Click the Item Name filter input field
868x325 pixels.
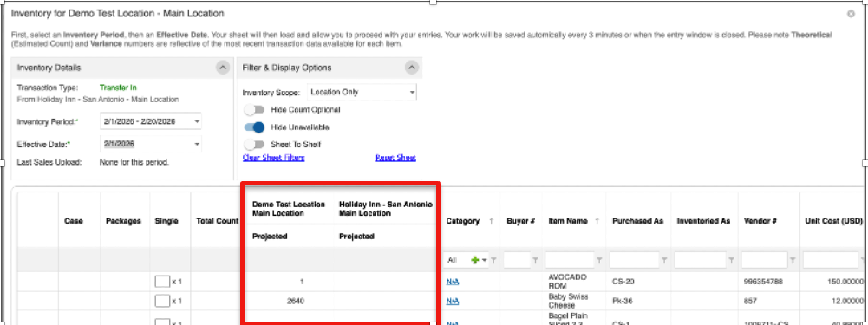(571, 260)
